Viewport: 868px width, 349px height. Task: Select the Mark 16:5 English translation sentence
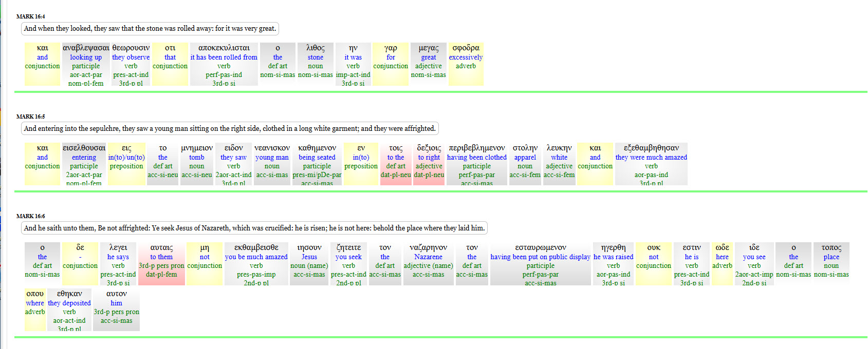point(230,129)
